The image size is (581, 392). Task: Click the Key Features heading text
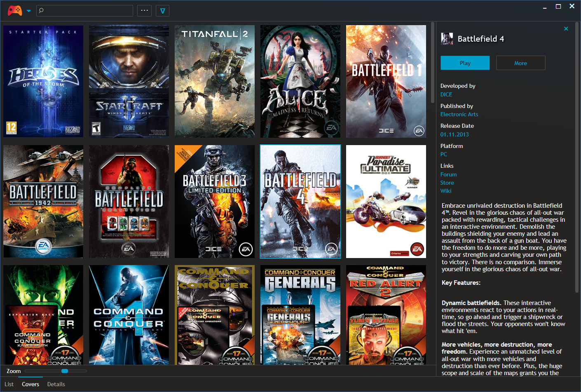[x=461, y=283]
